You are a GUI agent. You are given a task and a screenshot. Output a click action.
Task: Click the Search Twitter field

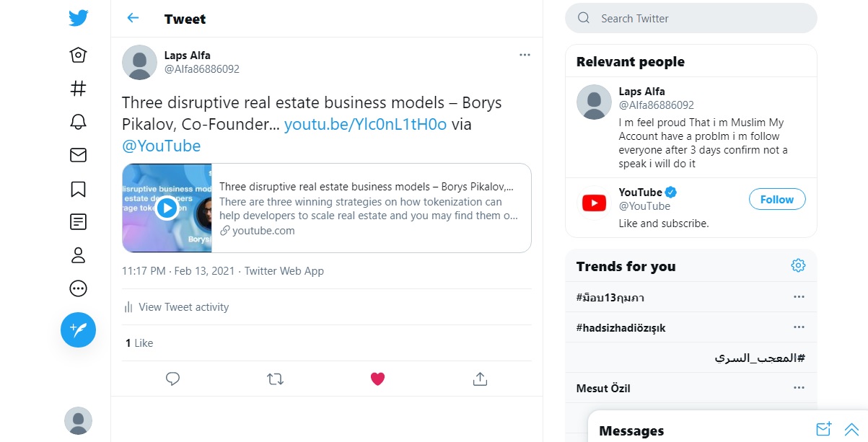[x=691, y=18]
